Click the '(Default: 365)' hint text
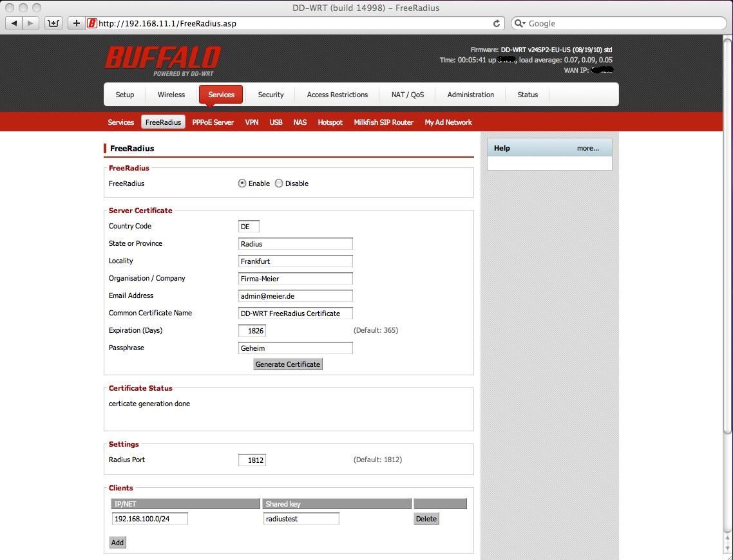The height and width of the screenshot is (560, 733). pos(376,330)
